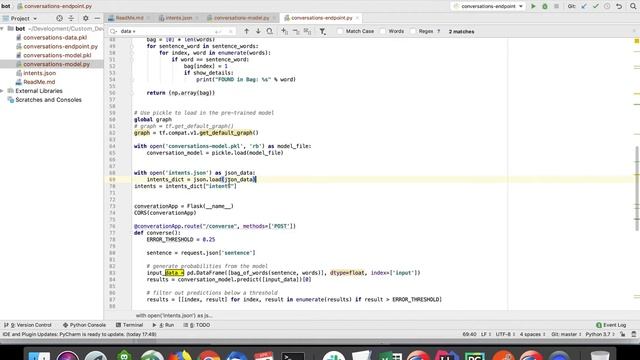The height and width of the screenshot is (360, 640).
Task: Open the run configuration dropdown
Action: coord(488,6)
